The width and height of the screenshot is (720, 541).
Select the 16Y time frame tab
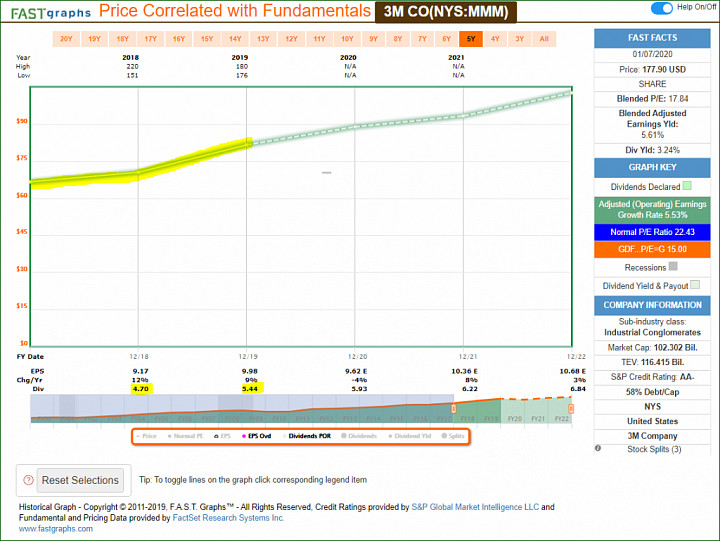[179, 39]
